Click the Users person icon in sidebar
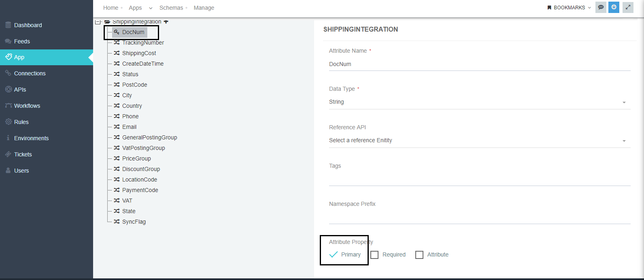Image resolution: width=644 pixels, height=280 pixels. [x=8, y=171]
